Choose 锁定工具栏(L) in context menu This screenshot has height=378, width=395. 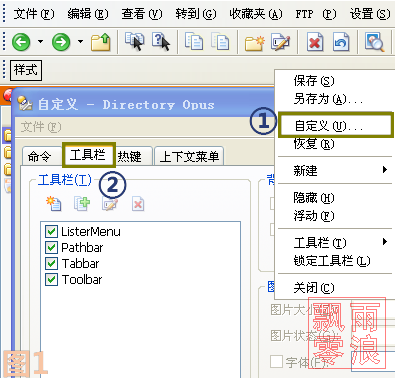point(334,261)
